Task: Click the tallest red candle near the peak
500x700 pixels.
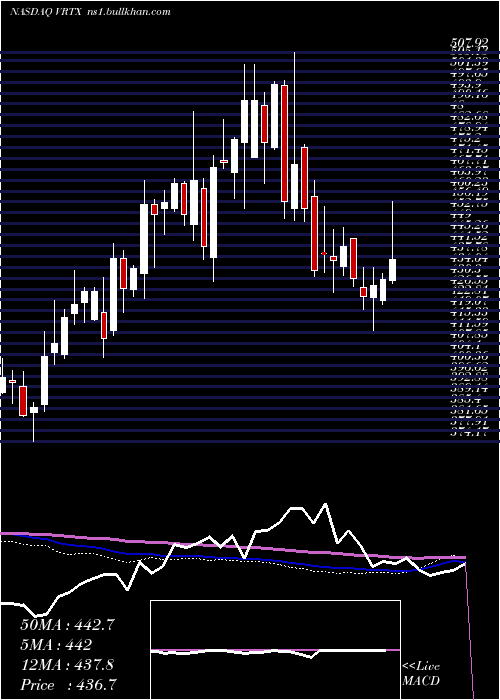Action: (x=284, y=143)
